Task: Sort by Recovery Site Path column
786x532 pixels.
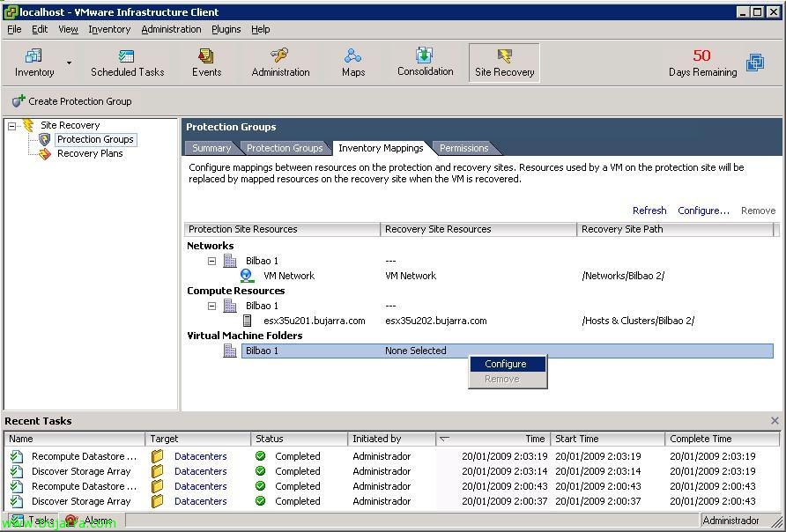Action: pos(675,229)
